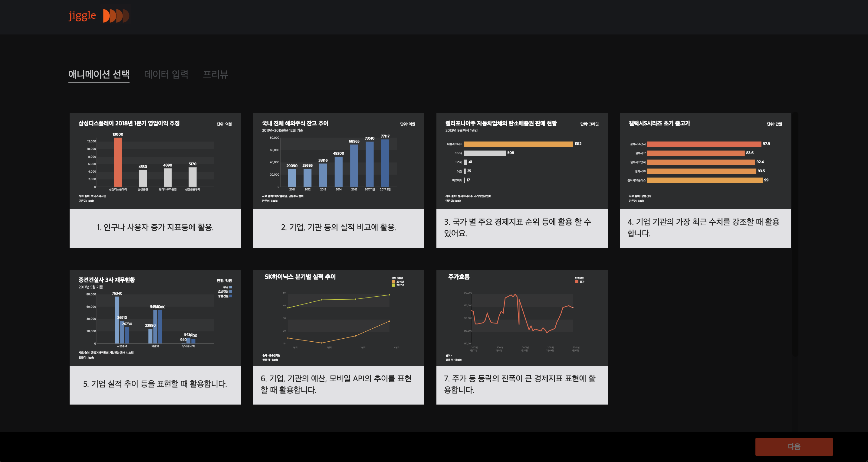868x462 pixels.
Task: Select Samsung Display bar chart thumbnail
Action: [x=155, y=161]
